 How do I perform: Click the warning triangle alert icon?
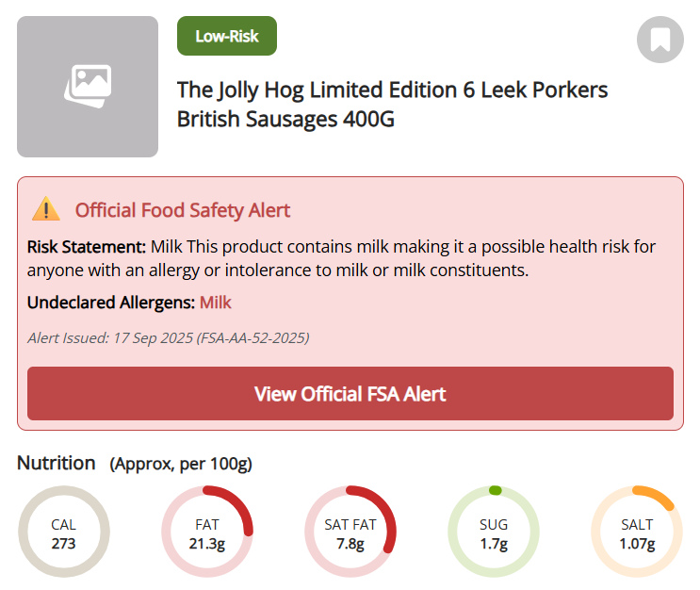pyautogui.click(x=45, y=209)
